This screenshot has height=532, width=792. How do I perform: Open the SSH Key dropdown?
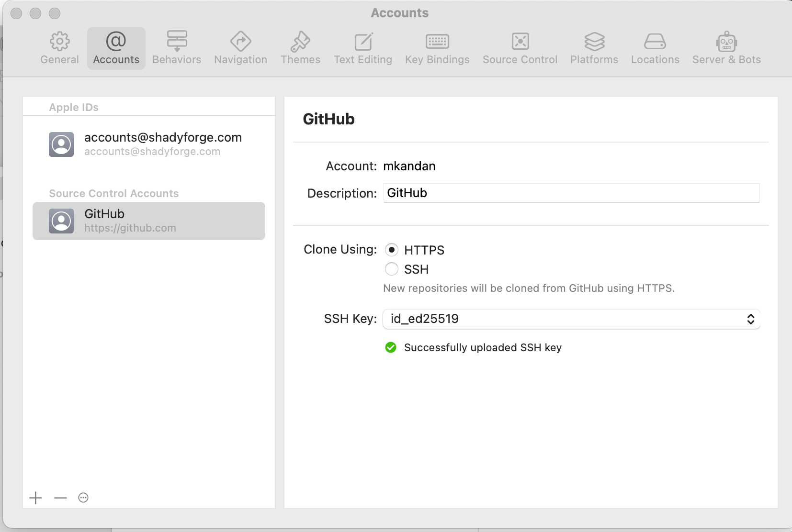click(x=571, y=319)
